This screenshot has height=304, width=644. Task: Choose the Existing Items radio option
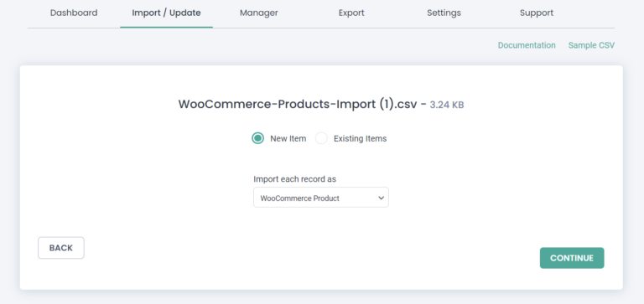point(321,139)
